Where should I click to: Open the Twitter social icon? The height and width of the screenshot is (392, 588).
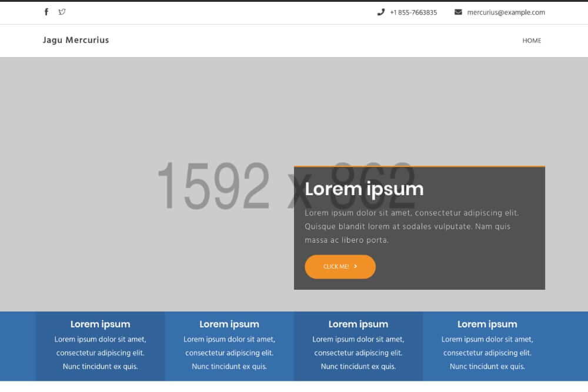pos(62,12)
